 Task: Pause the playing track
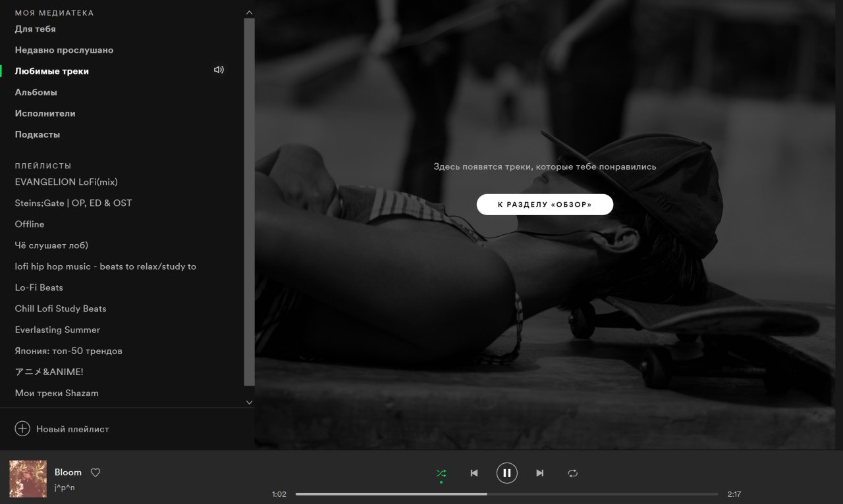507,473
